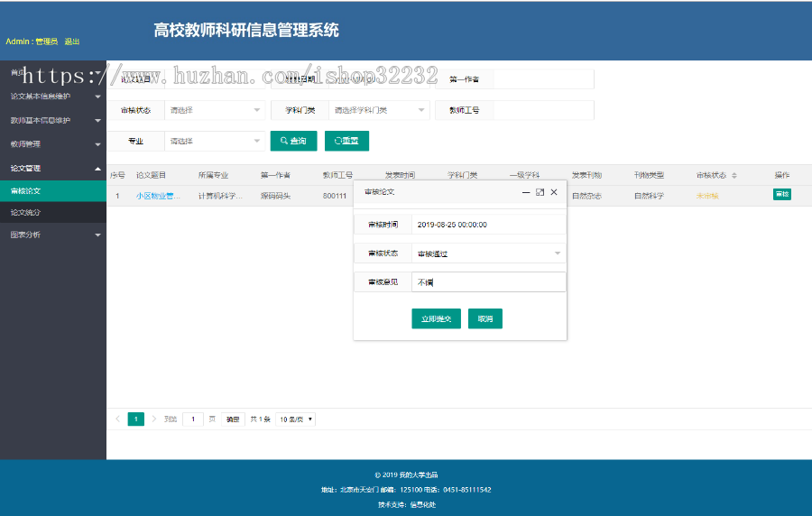Click the 查询 search button
Image resolution: width=812 pixels, height=516 pixels.
(x=293, y=141)
